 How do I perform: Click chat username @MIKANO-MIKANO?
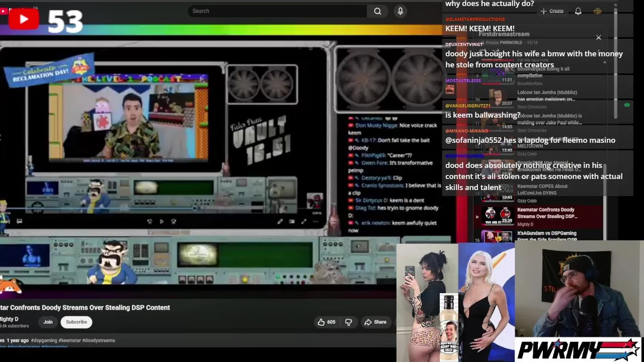tap(467, 131)
